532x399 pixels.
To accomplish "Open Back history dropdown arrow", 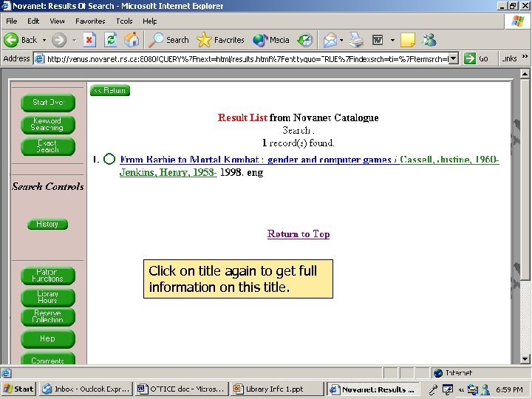I will click(44, 40).
